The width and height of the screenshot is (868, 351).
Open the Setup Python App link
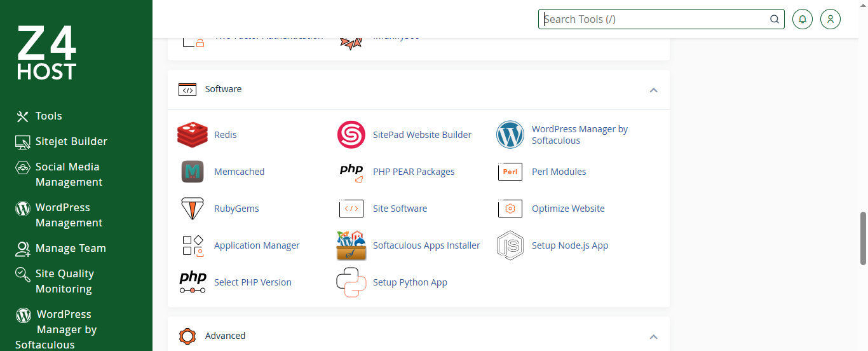click(410, 282)
